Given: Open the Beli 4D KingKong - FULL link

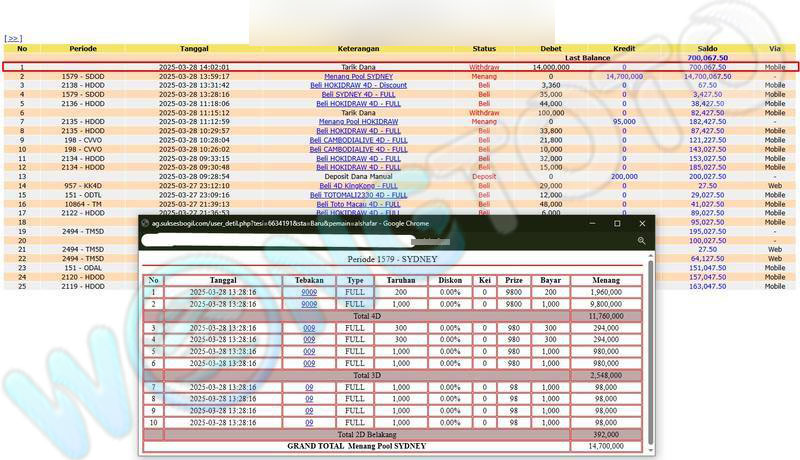Looking at the screenshot, I should point(358,186).
